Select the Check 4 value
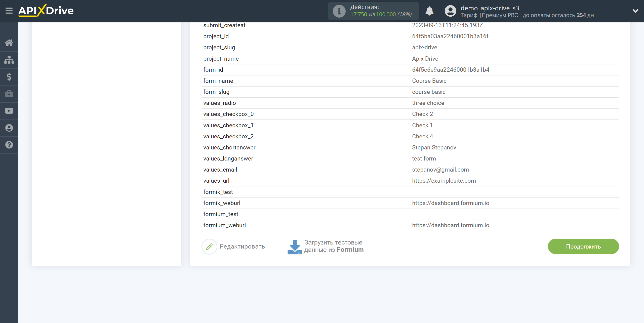 tap(423, 137)
